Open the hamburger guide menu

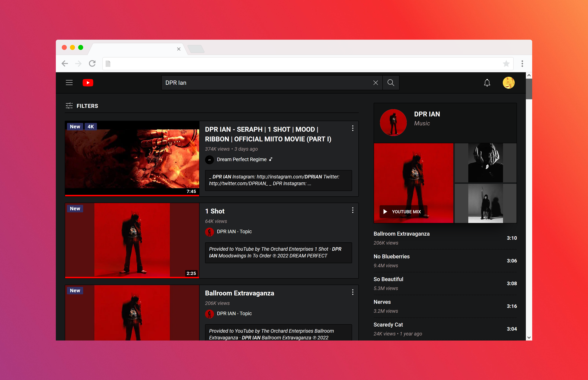point(69,83)
